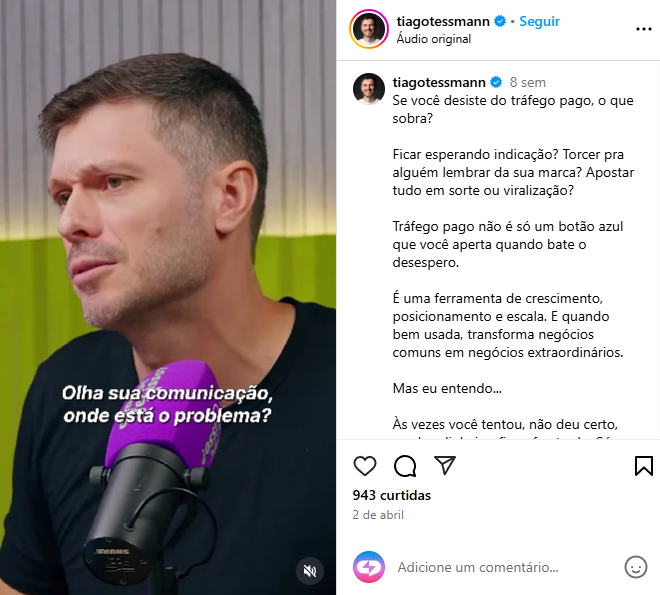Click tiagotessmann username in the caption
Screen dimensions: 660x595
tap(439, 82)
